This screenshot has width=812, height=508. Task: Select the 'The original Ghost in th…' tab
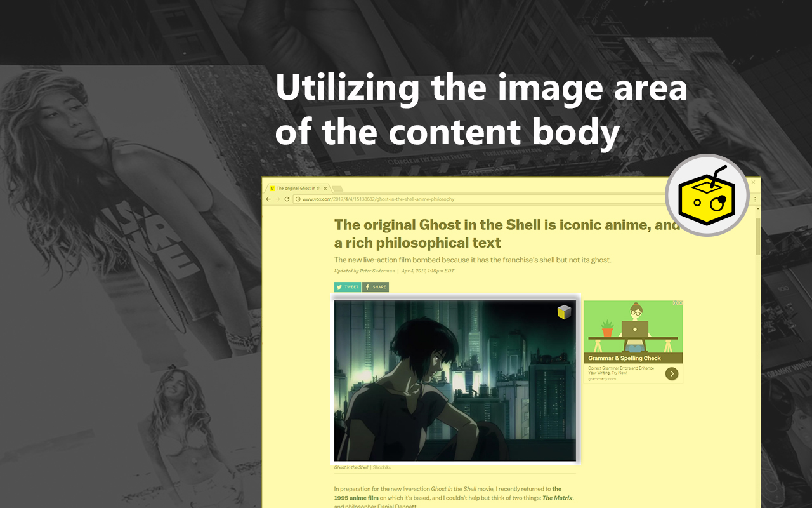pos(298,189)
